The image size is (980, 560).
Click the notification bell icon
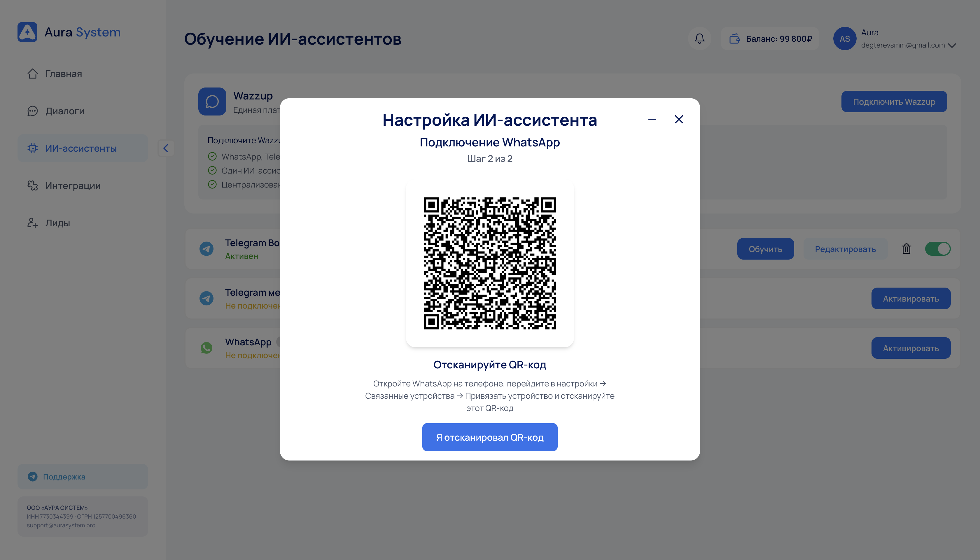(699, 38)
